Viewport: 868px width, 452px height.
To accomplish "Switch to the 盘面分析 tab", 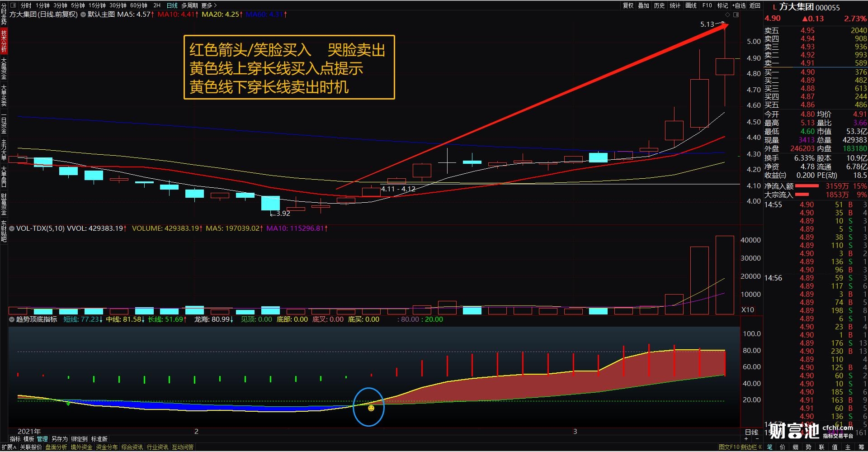I will [x=56, y=447].
